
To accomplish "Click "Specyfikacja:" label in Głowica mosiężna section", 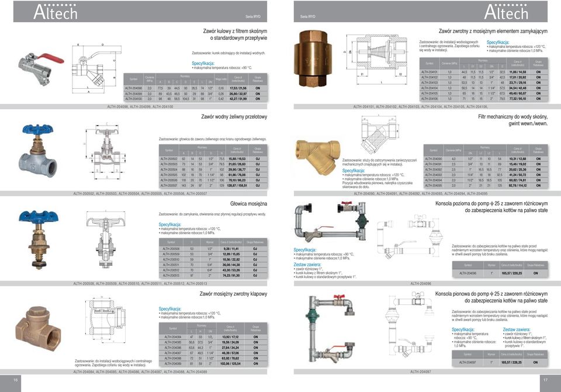I will click(x=170, y=224).
